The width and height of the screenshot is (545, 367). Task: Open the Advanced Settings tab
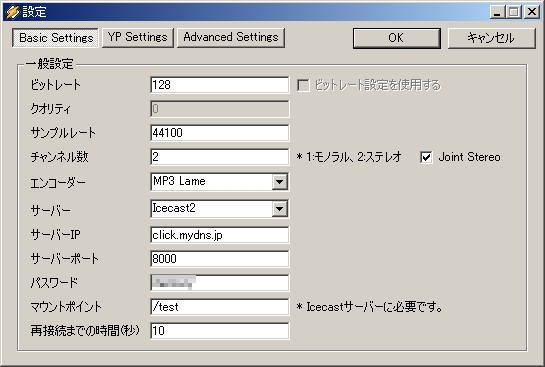[x=231, y=38]
